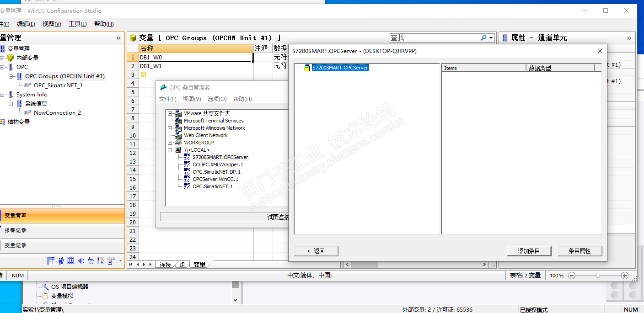Select OPC_SimaticNET_1 in the variable tree
The height and width of the screenshot is (313, 644).
click(58, 85)
